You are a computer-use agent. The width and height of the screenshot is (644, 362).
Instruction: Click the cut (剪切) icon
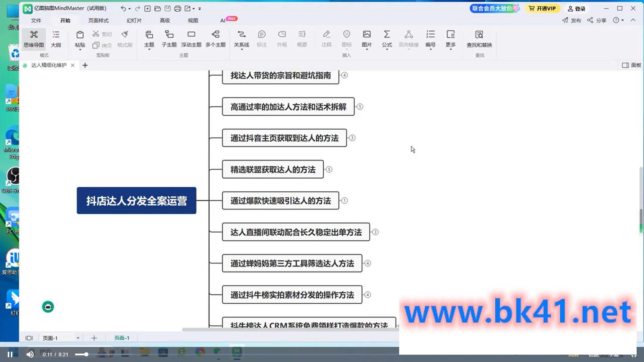pos(96,34)
